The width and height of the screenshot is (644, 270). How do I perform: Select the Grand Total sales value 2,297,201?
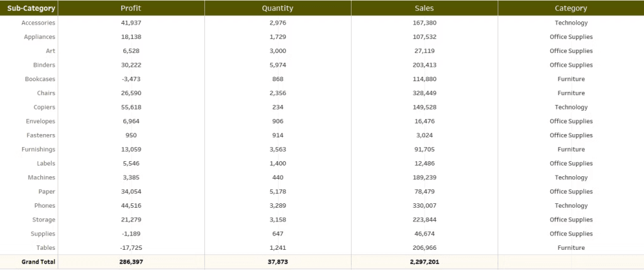(x=425, y=261)
